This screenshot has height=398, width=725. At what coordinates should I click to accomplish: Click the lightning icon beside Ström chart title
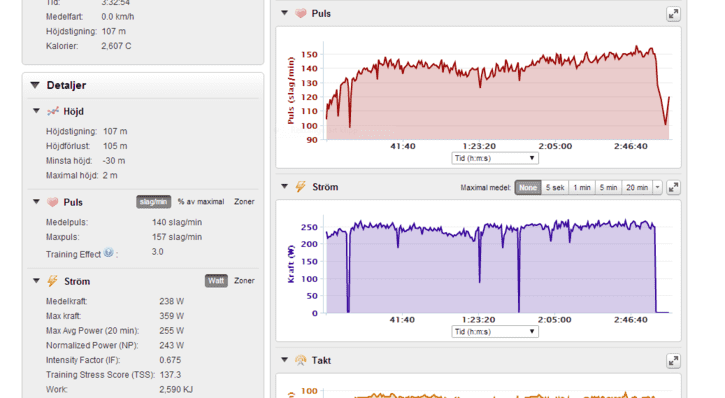click(x=301, y=187)
